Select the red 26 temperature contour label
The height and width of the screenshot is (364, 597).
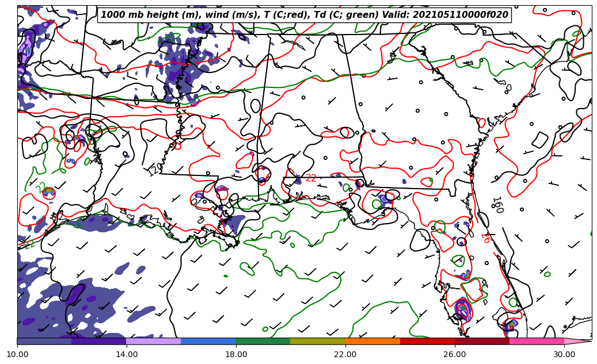pos(485,237)
